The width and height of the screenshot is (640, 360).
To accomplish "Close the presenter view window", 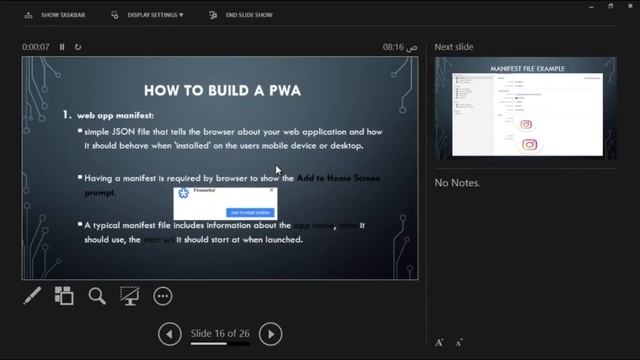I will [630, 6].
